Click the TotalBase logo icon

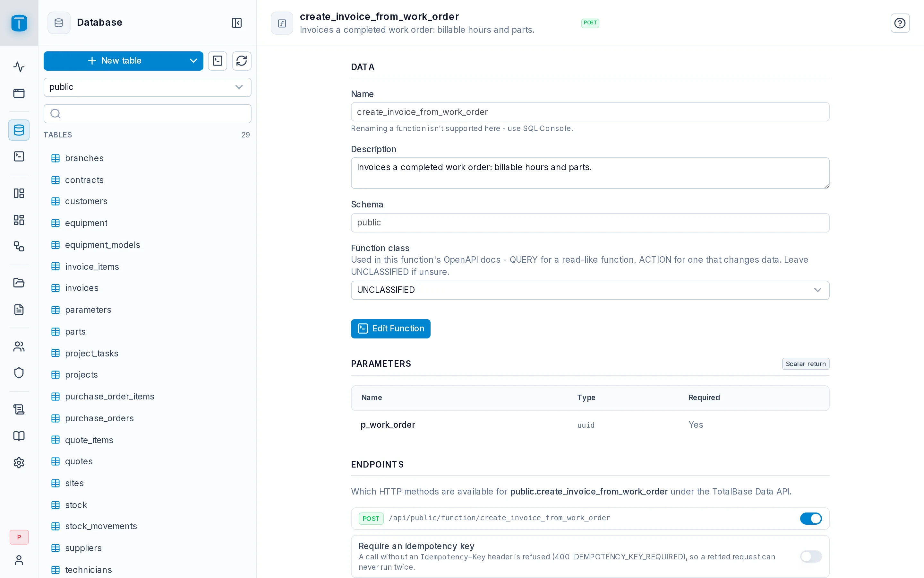tap(19, 23)
